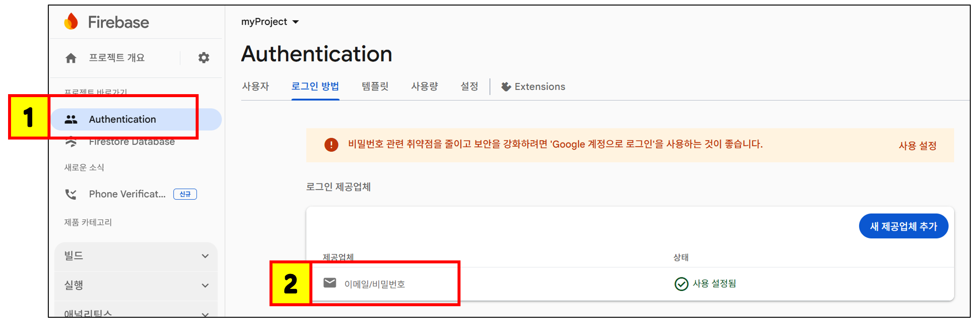Screen dimensions: 980x327
Task: Click the 새로운 소식 sidebar label
Action: (x=84, y=168)
